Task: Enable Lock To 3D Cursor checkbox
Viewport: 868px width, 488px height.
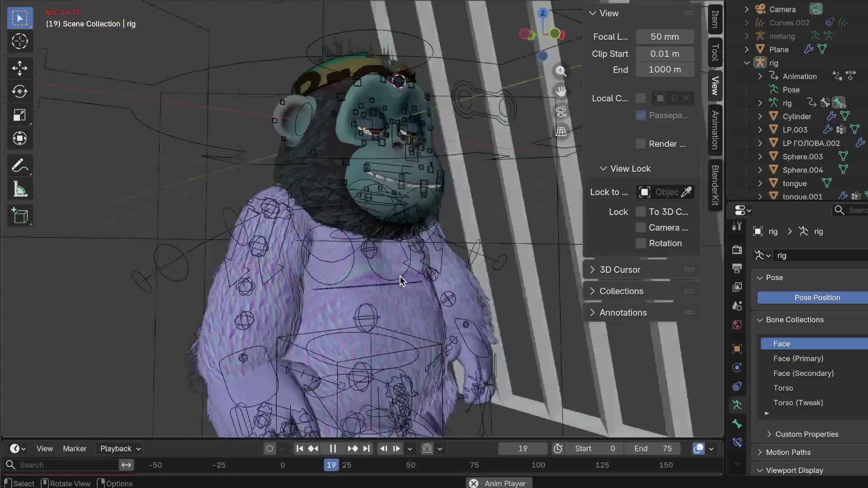Action: 641,212
